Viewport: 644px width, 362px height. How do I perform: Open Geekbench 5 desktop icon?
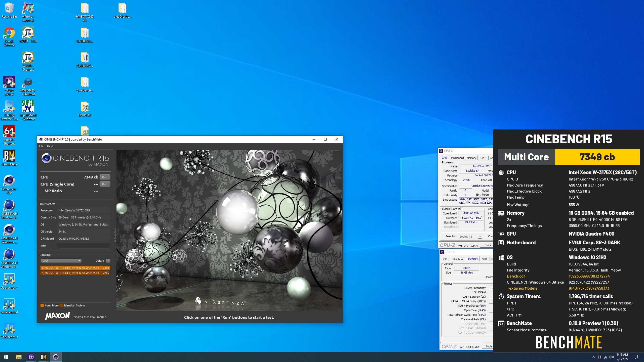pos(9,331)
